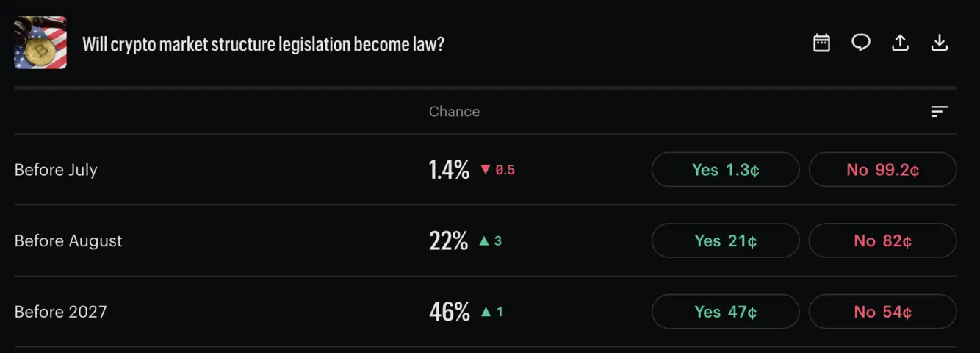Buy No 82¢ for Before August

[882, 240]
